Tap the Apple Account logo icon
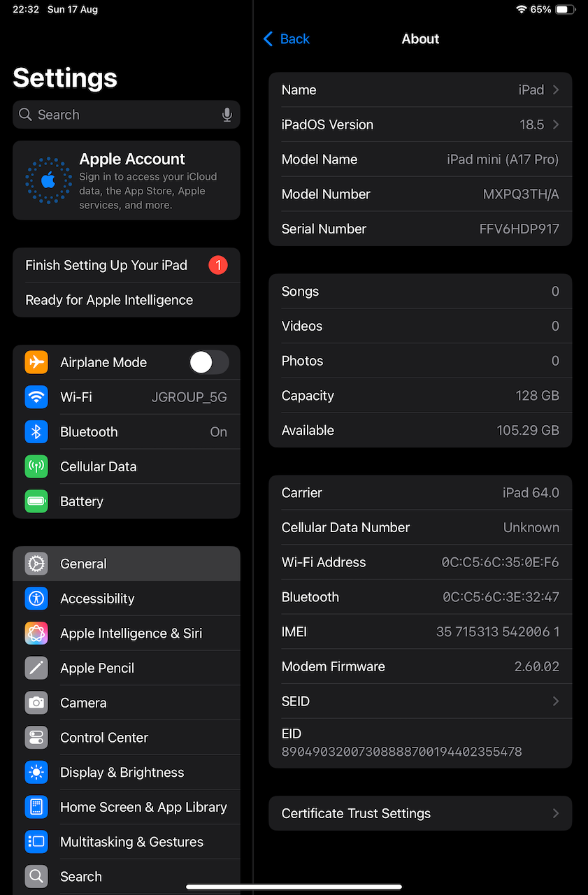This screenshot has height=895, width=588. [x=48, y=180]
